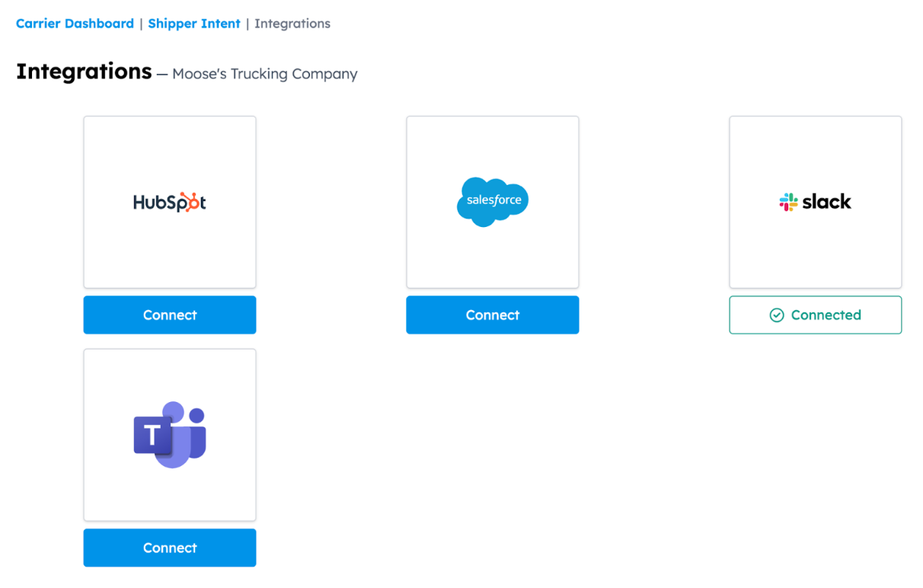Connect the HubSpot integration
The image size is (923, 588).
coord(170,315)
